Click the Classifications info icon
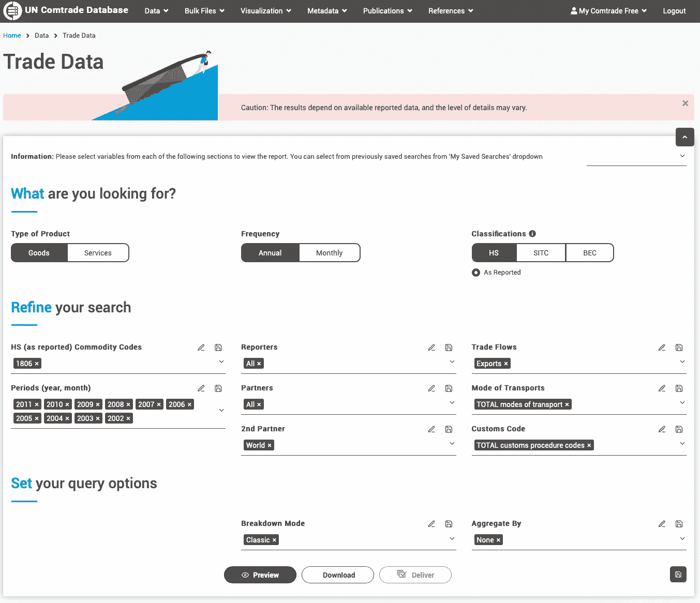Image resolution: width=700 pixels, height=603 pixels. pyautogui.click(x=532, y=234)
